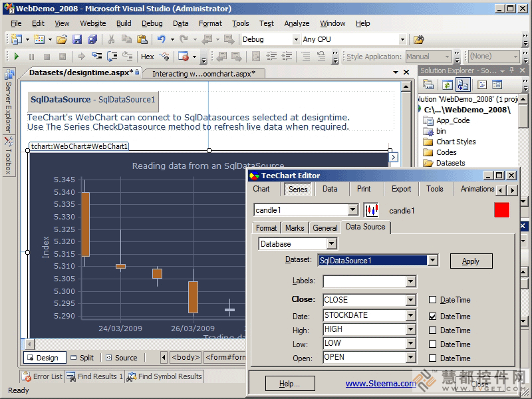This screenshot has height=399, width=532.
Task: Open the WebChart smart tag arrow
Action: click(x=393, y=157)
